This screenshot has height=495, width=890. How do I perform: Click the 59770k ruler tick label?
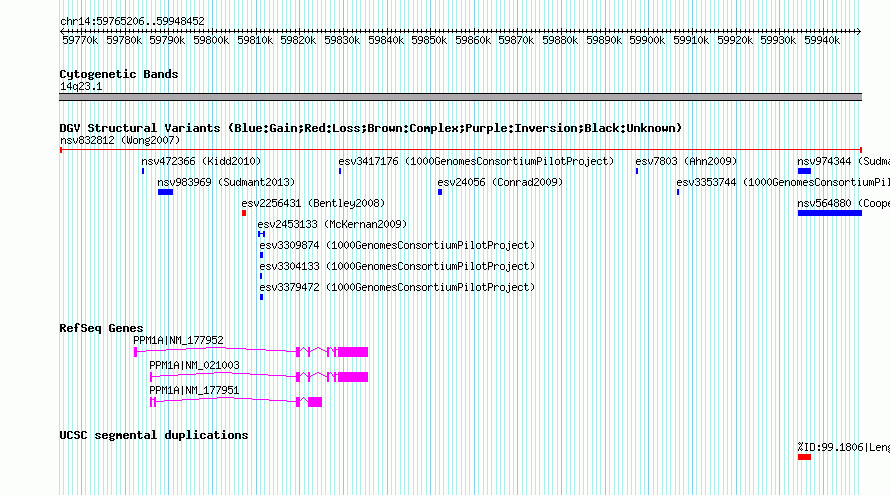click(80, 40)
